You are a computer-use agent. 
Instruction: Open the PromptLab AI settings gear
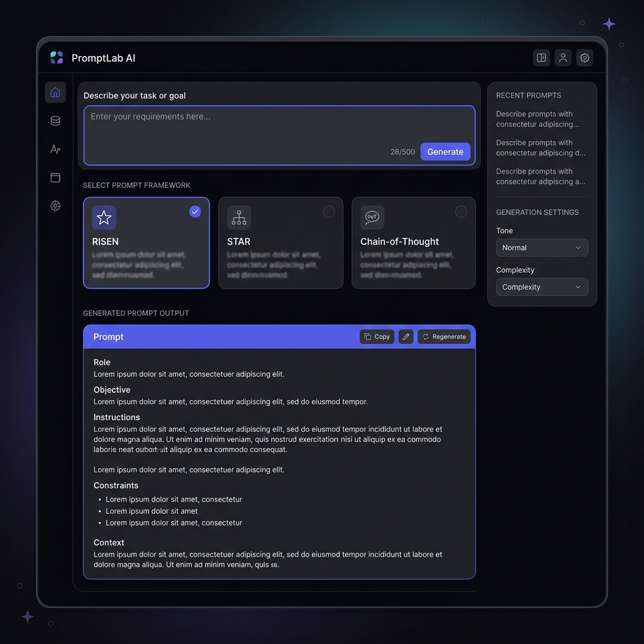click(584, 57)
